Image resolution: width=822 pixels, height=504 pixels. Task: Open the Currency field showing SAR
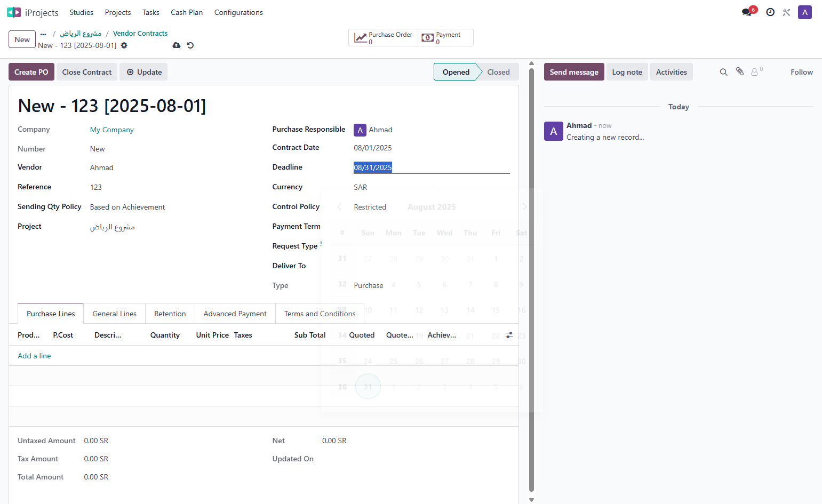pyautogui.click(x=432, y=187)
